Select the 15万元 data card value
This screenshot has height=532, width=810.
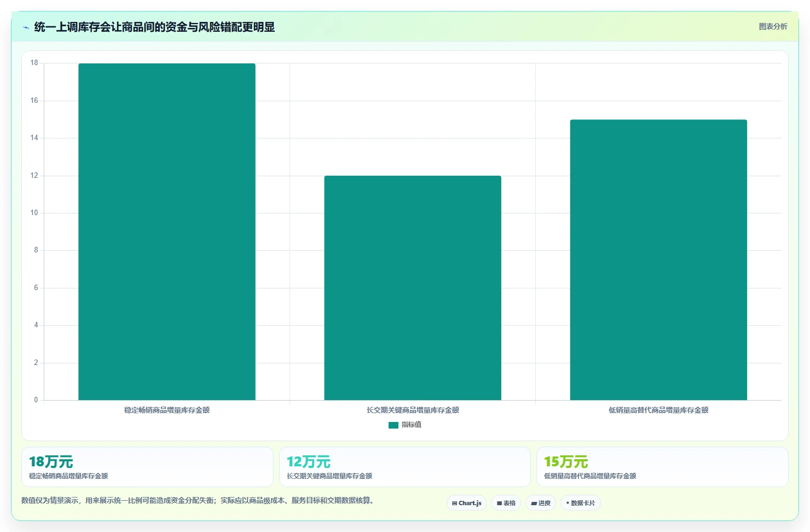tap(566, 462)
